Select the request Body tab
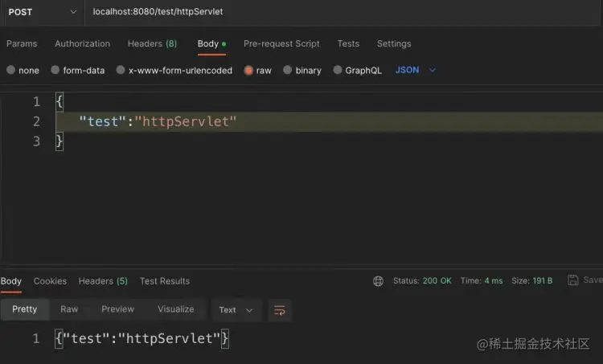The height and width of the screenshot is (364, 603). pyautogui.click(x=211, y=44)
